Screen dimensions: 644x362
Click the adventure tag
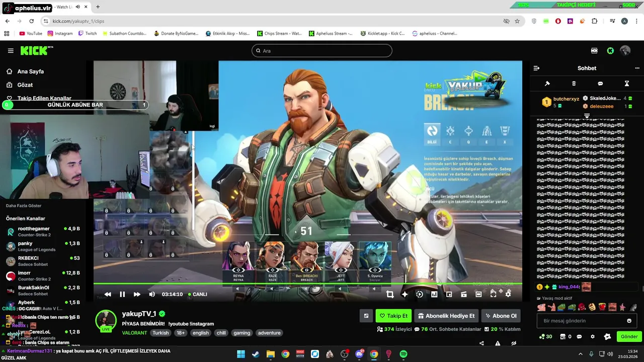269,333
